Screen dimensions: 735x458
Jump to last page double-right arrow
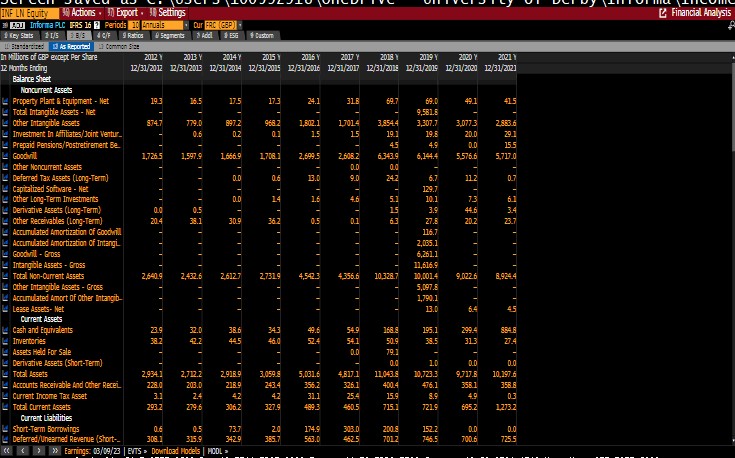pos(54,451)
